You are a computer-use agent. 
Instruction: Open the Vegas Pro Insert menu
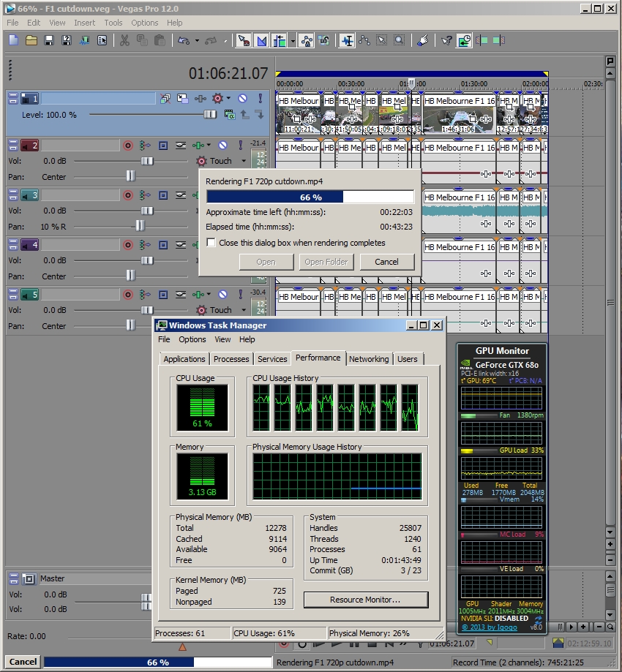84,23
